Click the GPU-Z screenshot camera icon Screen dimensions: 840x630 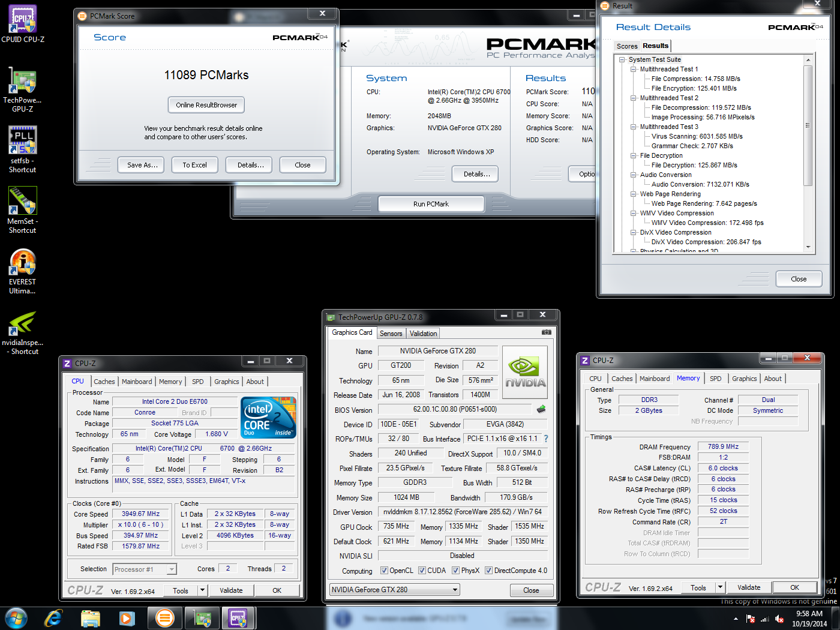point(546,332)
